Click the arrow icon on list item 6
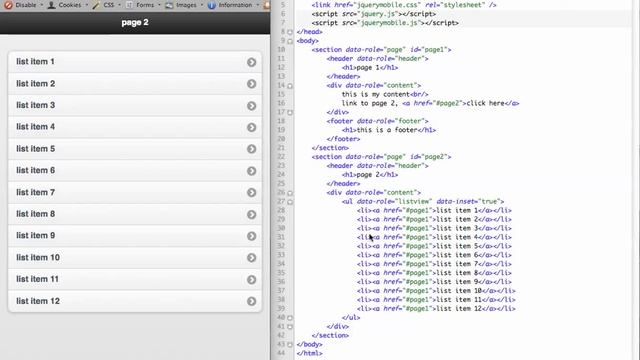Image resolution: width=640 pixels, height=360 pixels. point(251,171)
